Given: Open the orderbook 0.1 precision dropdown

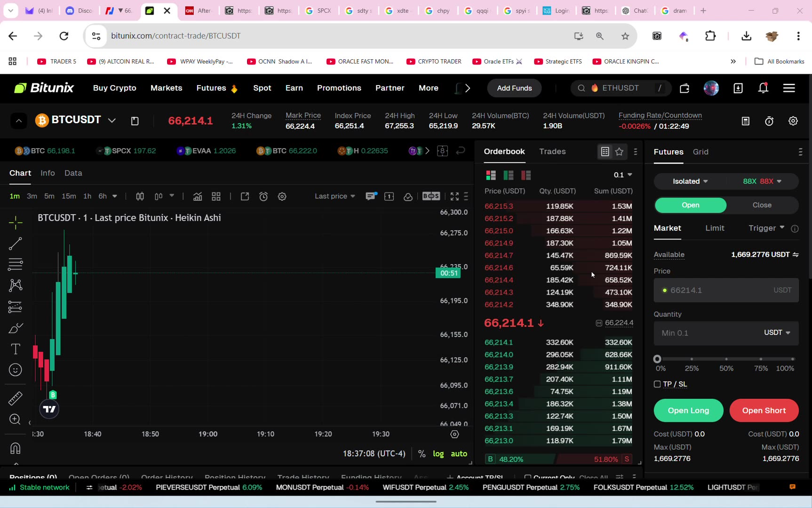Looking at the screenshot, I should click(623, 175).
